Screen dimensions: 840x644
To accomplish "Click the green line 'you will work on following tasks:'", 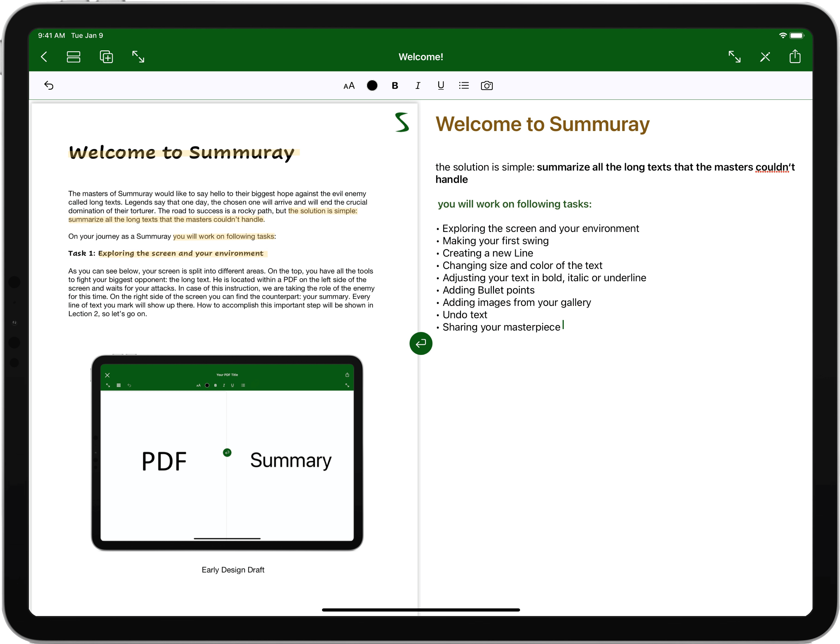I will [x=515, y=204].
